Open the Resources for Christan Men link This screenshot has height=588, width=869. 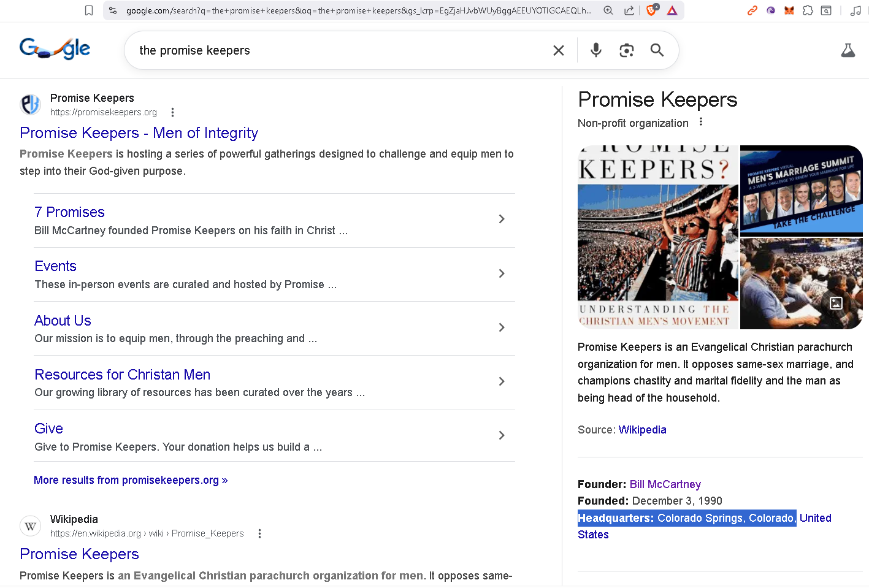122,375
